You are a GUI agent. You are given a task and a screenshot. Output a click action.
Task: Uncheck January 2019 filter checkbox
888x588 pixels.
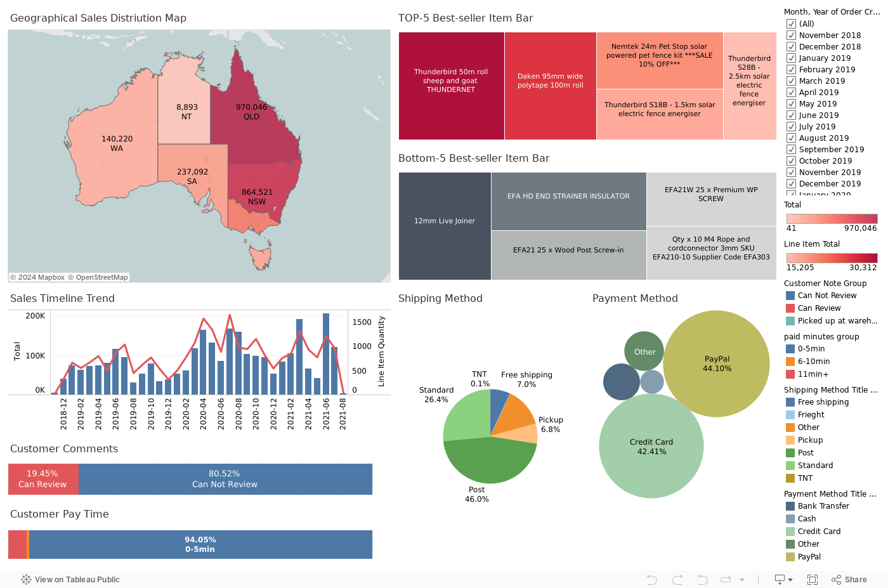(791, 58)
